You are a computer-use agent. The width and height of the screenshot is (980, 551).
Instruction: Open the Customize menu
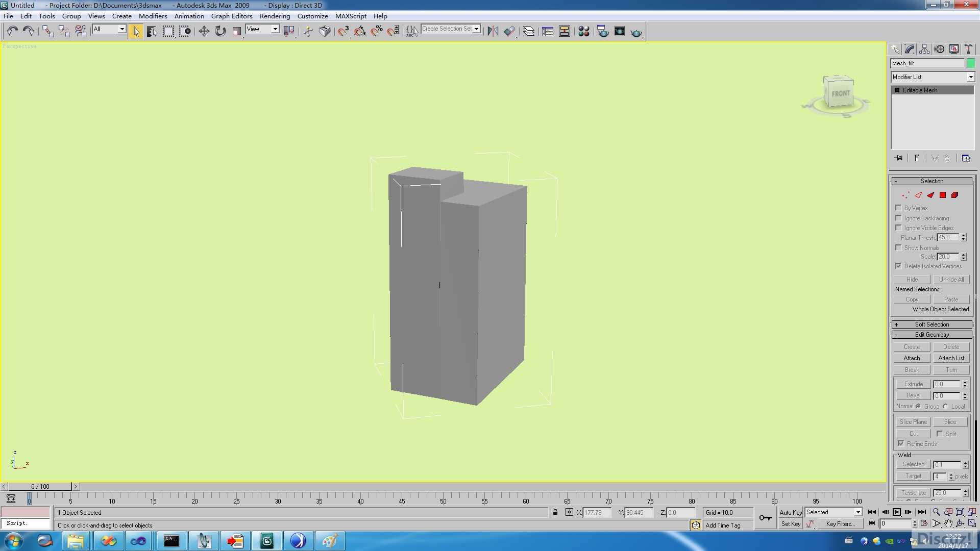[312, 16]
